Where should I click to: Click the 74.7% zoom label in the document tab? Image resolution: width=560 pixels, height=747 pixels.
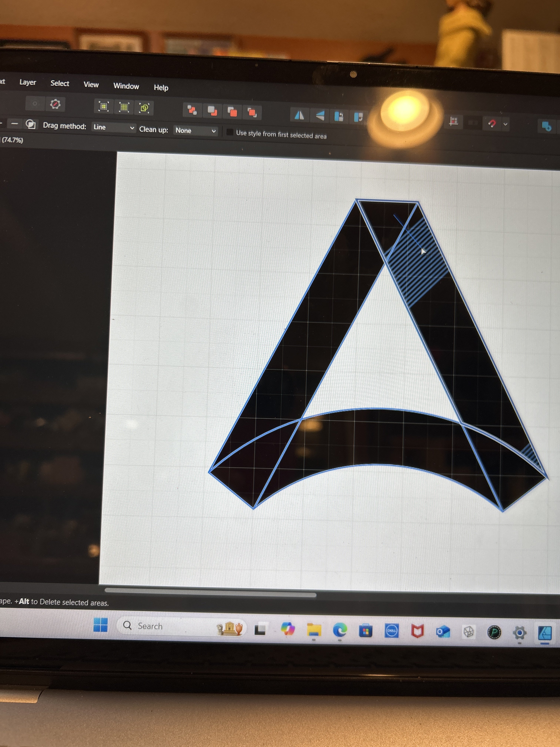coord(12,140)
